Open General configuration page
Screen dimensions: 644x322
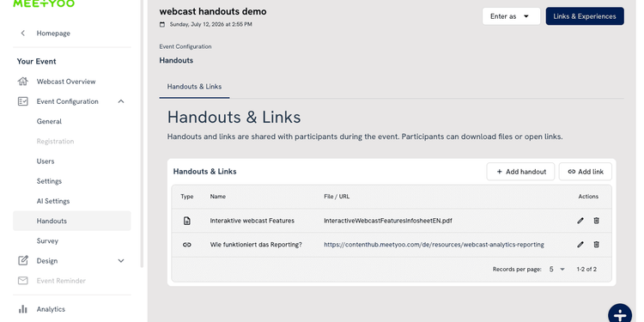point(49,122)
